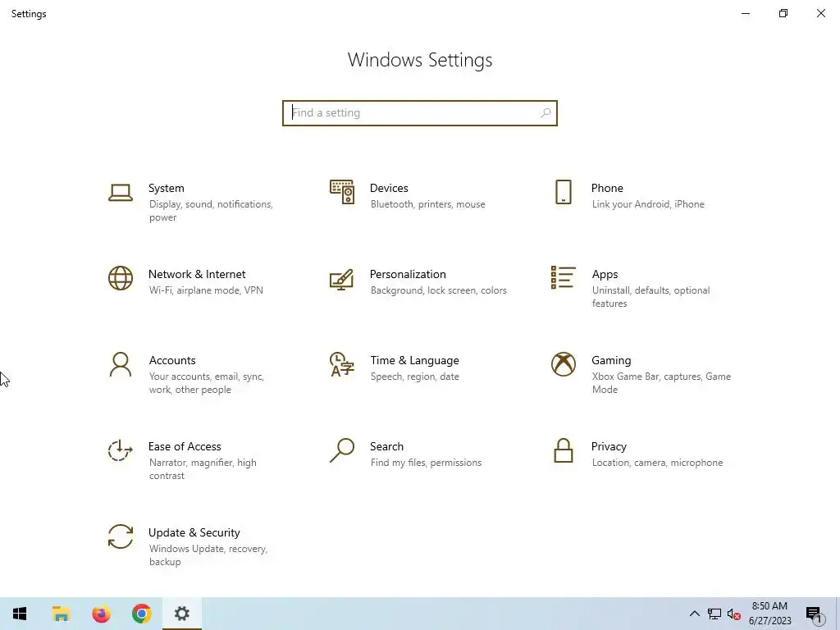The width and height of the screenshot is (840, 630).
Task: Click the Time & Language clock icon
Action: [x=342, y=364]
